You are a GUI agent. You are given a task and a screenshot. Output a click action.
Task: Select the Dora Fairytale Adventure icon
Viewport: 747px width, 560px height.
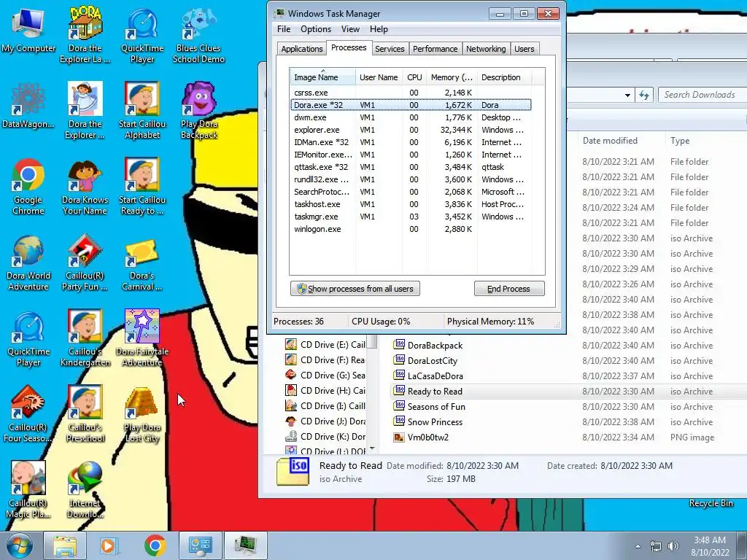tap(142, 338)
